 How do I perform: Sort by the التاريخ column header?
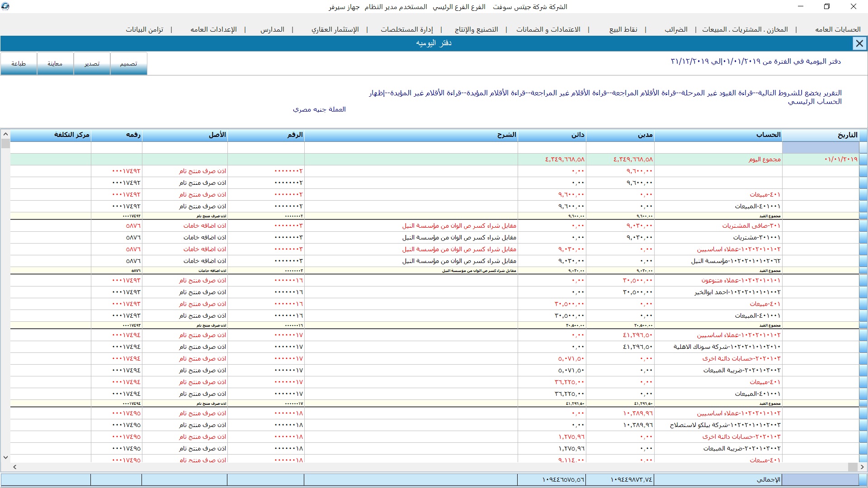pyautogui.click(x=821, y=135)
